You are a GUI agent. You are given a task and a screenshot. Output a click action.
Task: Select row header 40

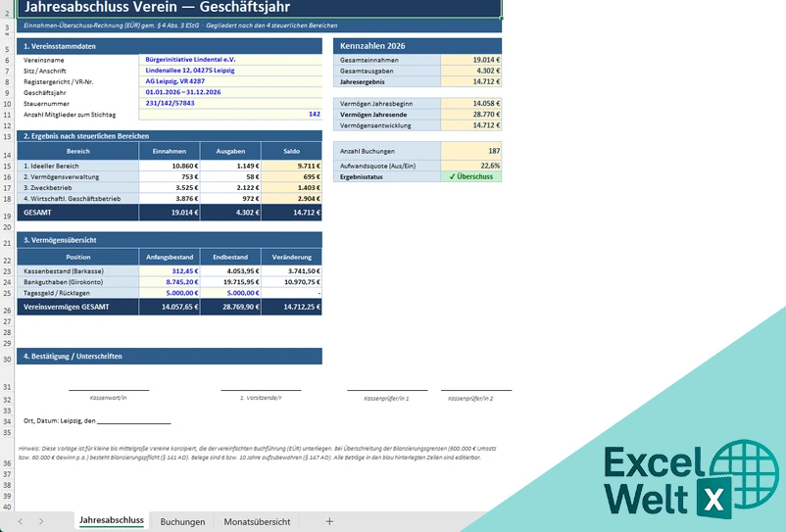pos(7,507)
